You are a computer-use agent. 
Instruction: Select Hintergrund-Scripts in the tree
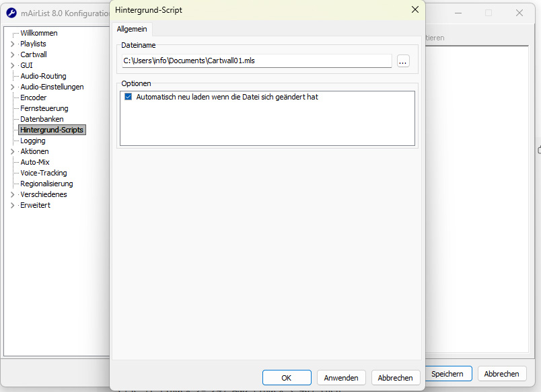pyautogui.click(x=52, y=130)
